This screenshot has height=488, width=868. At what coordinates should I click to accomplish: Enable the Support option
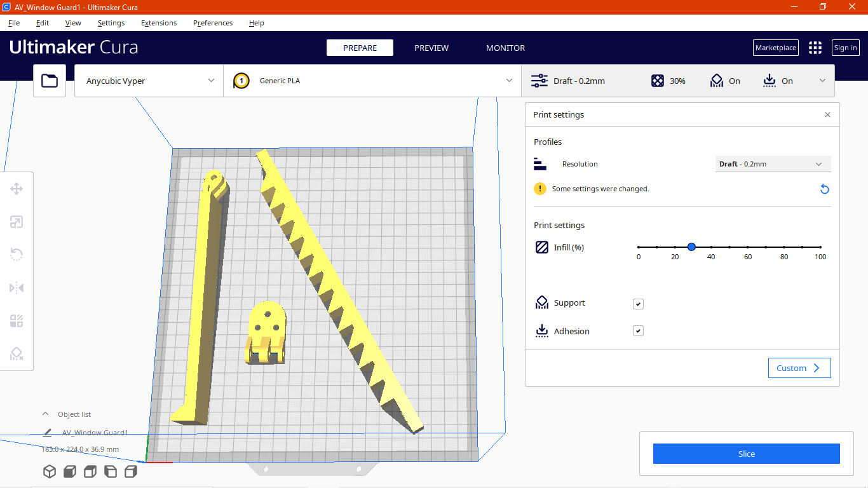pyautogui.click(x=638, y=304)
